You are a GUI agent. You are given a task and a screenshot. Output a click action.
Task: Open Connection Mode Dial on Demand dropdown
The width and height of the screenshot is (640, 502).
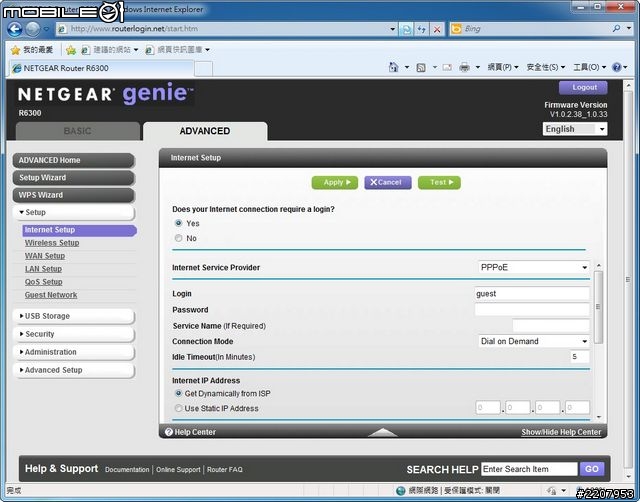(533, 341)
